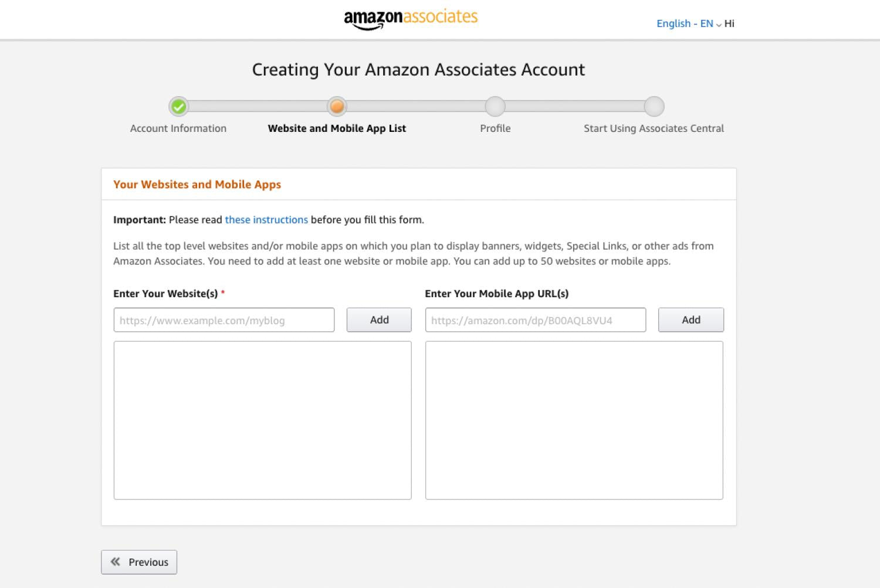Open the these instructions link

tap(266, 219)
